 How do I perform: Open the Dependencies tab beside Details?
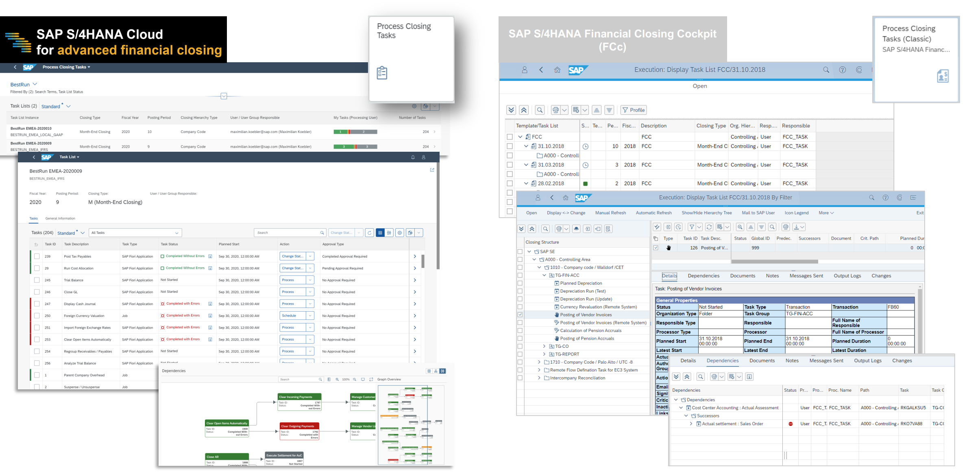[703, 276]
